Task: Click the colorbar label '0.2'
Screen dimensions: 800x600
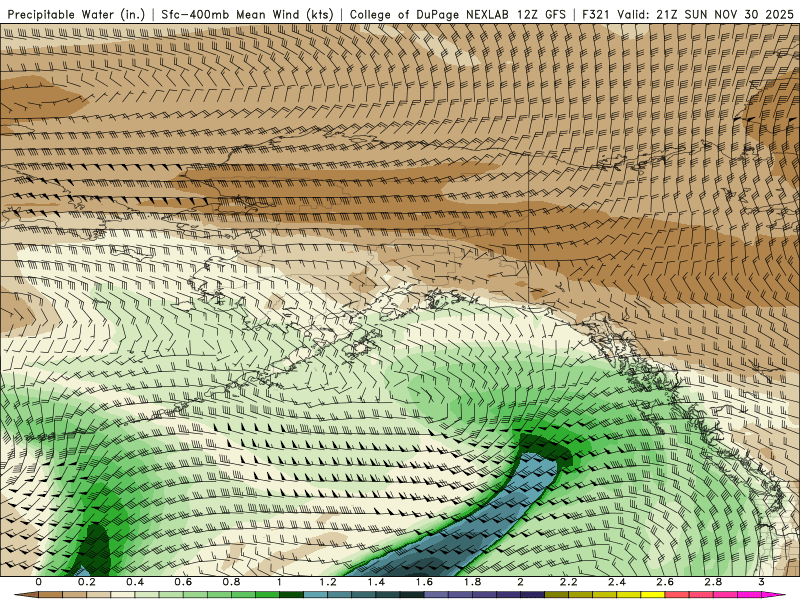Action: tap(87, 582)
